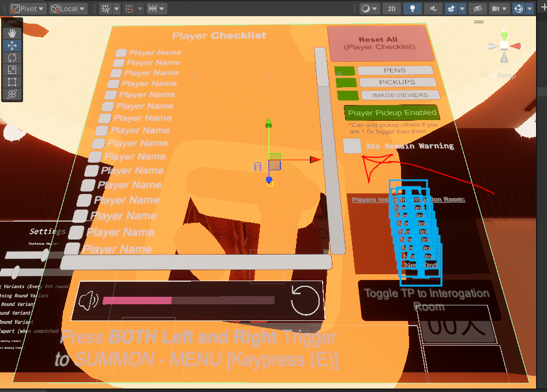Click the green Y-axis arrow of move gizmo

pyautogui.click(x=269, y=123)
